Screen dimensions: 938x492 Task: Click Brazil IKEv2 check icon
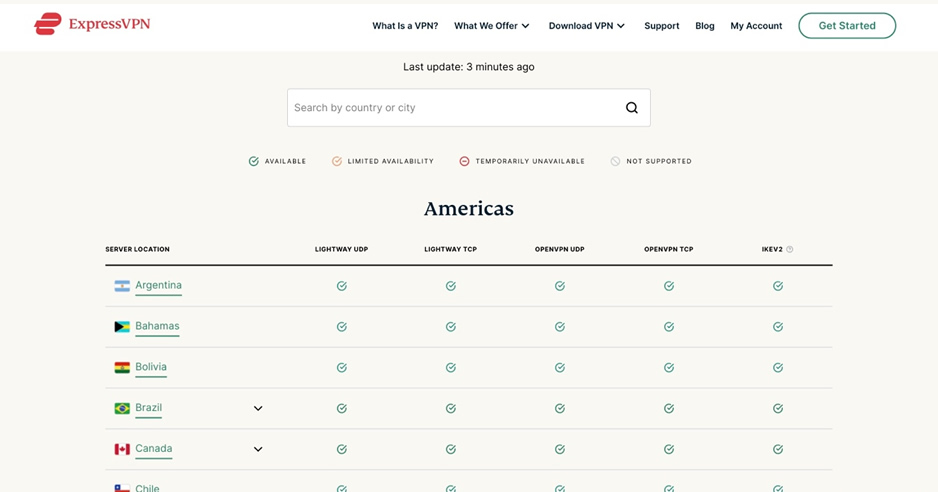[x=778, y=408]
